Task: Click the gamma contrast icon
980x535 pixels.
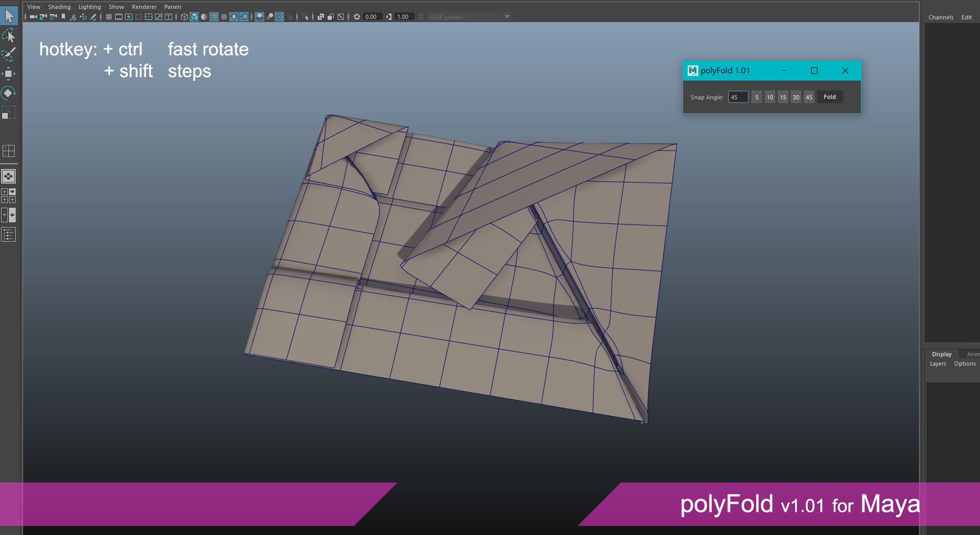Action: (388, 17)
